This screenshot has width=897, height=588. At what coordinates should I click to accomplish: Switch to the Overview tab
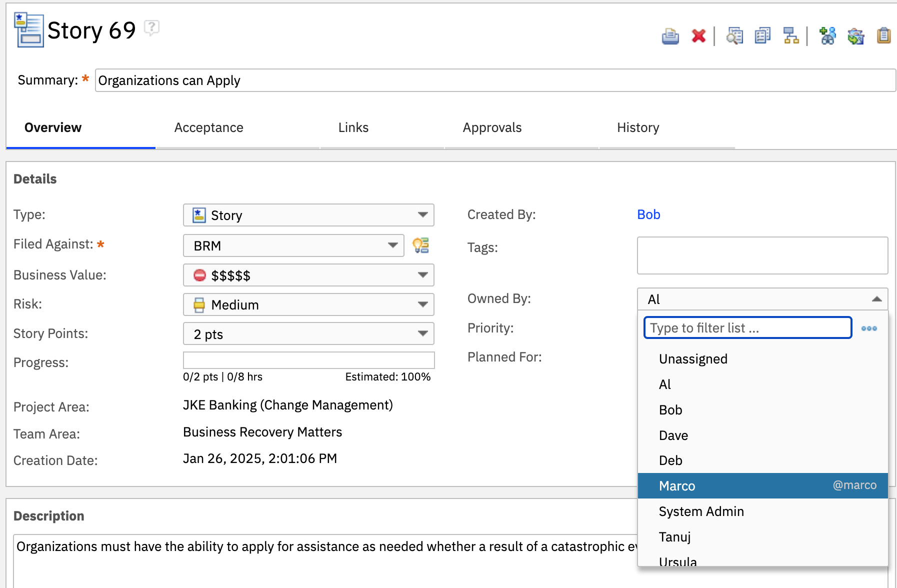pyautogui.click(x=53, y=127)
